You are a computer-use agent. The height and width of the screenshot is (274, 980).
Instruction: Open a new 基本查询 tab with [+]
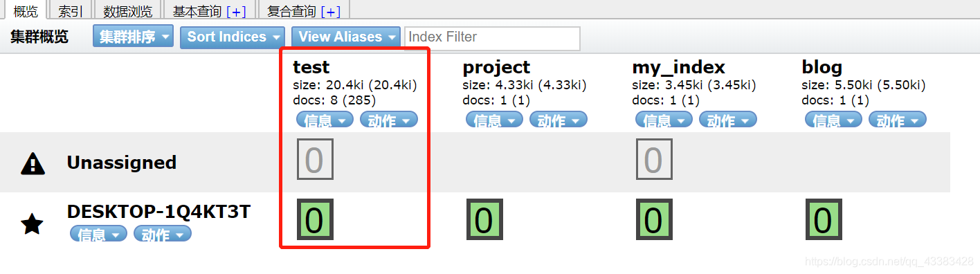[235, 11]
